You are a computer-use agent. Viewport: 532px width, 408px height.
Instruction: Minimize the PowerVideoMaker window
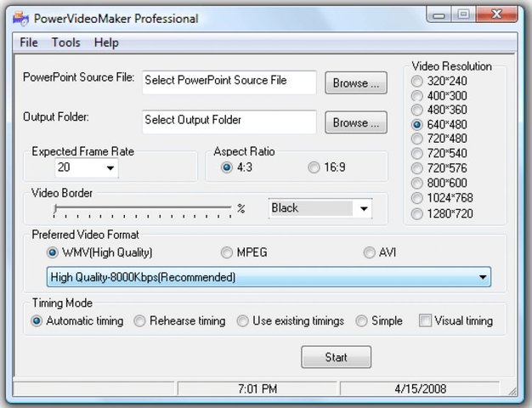click(439, 15)
